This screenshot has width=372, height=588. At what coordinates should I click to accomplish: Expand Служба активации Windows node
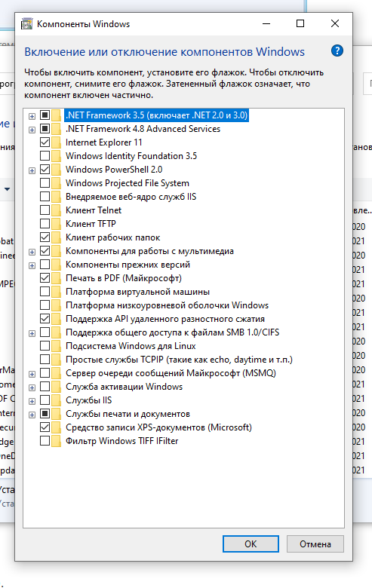pyautogui.click(x=32, y=387)
